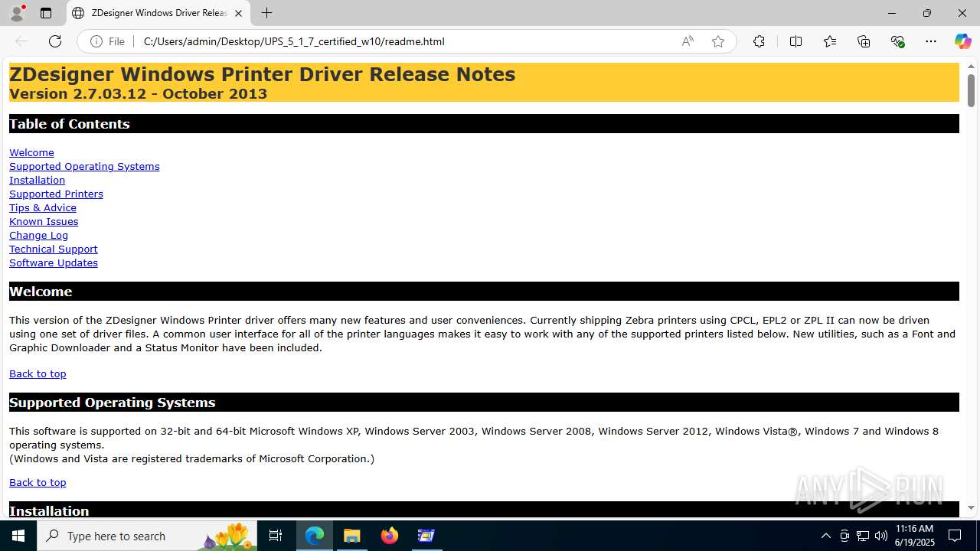Close the ZDesigner release notes tab
This screenshot has height=551, width=980.
tap(238, 13)
